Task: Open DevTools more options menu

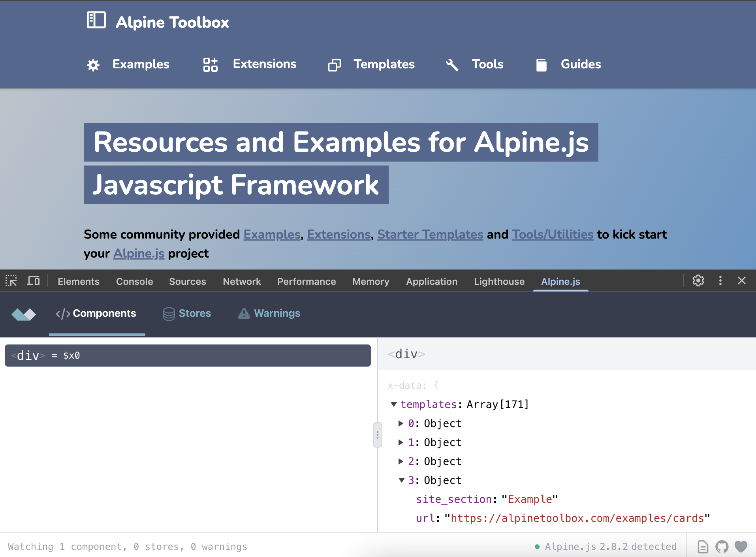Action: pos(720,280)
